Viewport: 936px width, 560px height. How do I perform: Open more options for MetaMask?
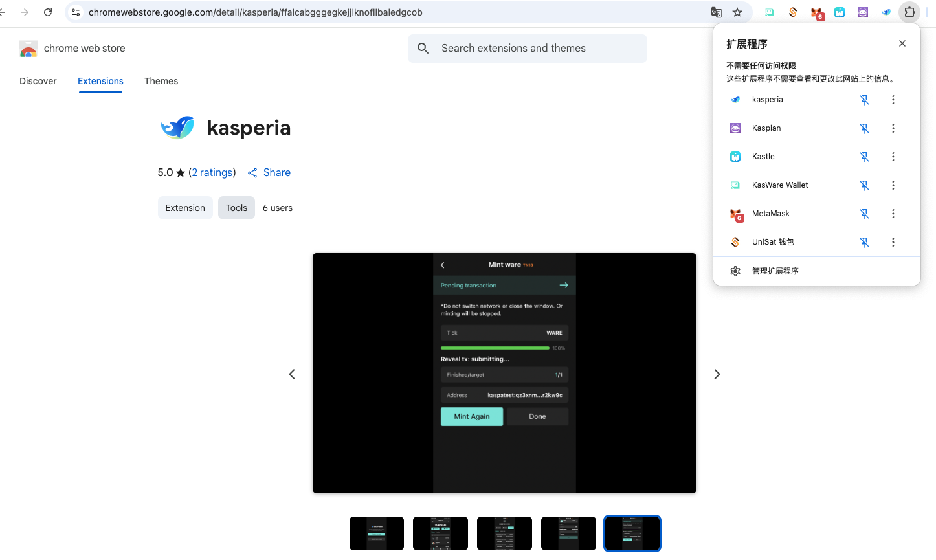coord(893,214)
